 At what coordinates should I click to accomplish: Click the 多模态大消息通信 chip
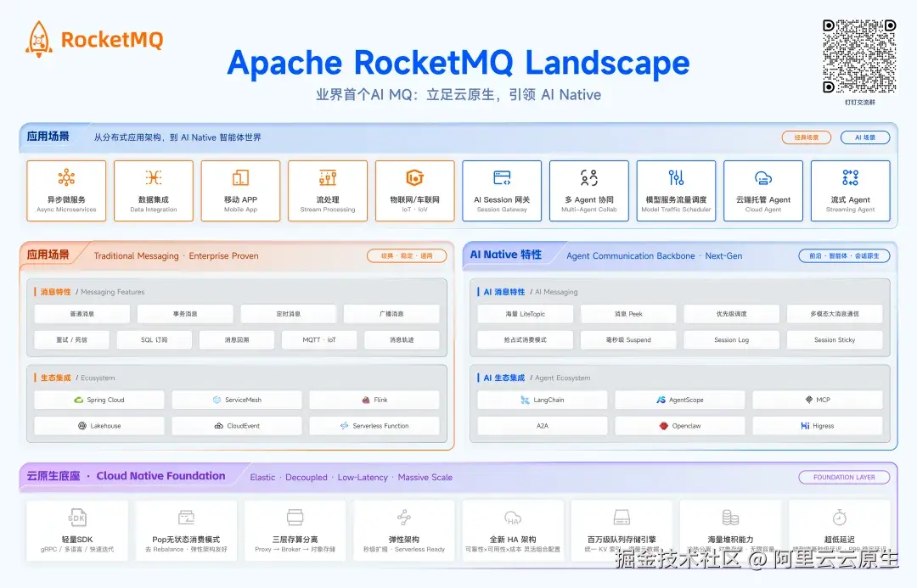[835, 314]
